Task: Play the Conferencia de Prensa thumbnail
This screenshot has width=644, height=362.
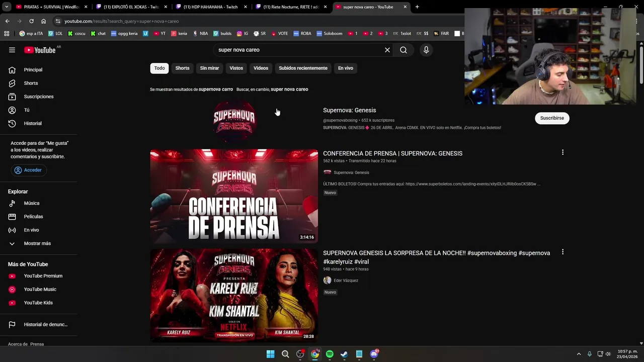Action: 234,196
